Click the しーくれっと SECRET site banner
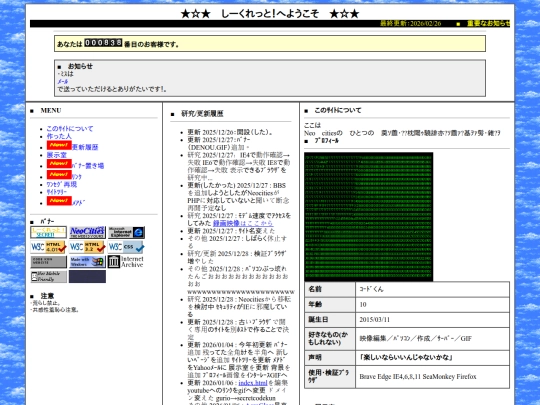The width and height of the screenshot is (540, 405). pyautogui.click(x=49, y=232)
